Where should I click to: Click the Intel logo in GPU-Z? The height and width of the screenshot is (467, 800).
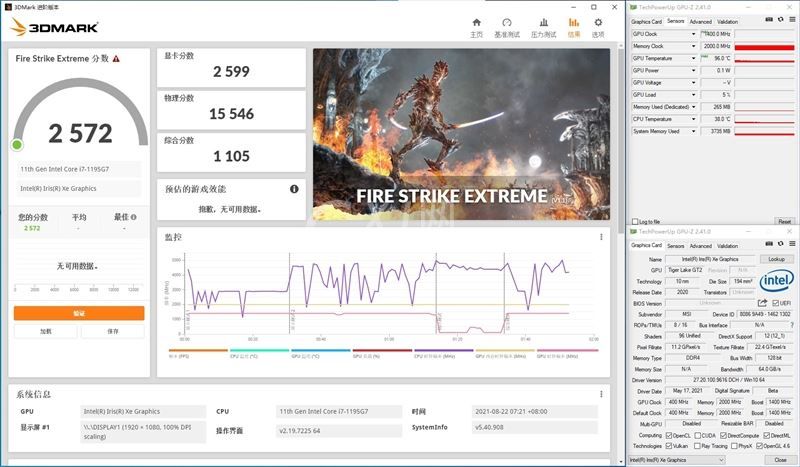point(777,281)
